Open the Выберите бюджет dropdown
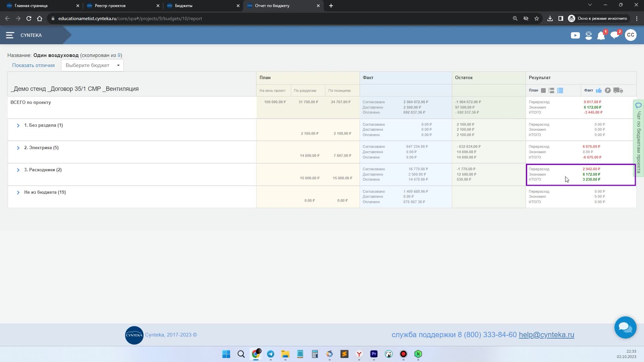The height and width of the screenshot is (362, 644). pos(92,65)
